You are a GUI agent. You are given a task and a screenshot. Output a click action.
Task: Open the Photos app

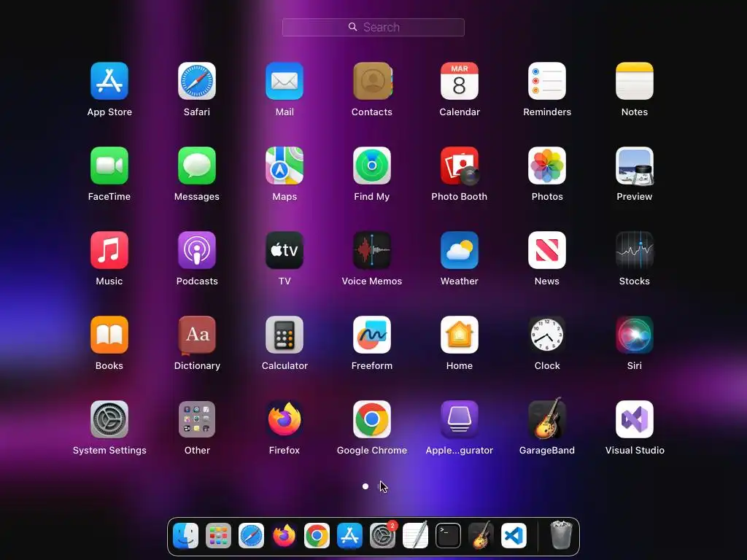click(547, 166)
